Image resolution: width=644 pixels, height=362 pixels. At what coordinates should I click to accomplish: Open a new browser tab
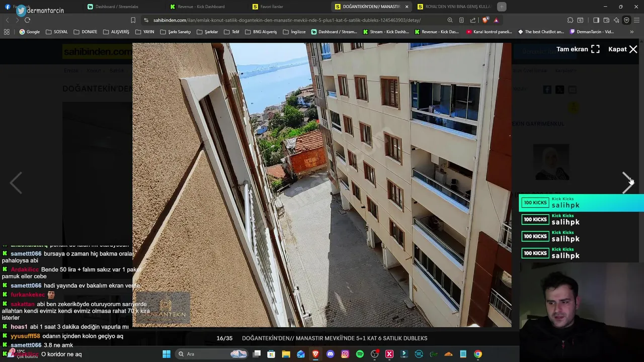[502, 7]
